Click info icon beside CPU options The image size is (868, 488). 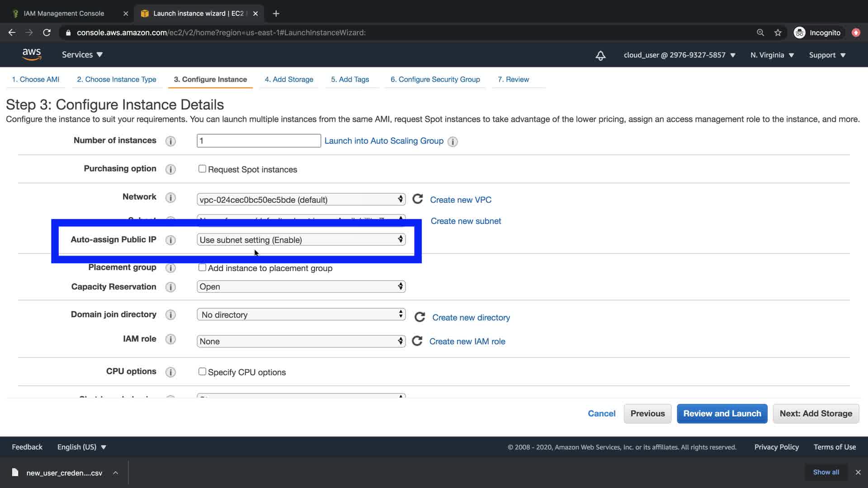pos(170,372)
